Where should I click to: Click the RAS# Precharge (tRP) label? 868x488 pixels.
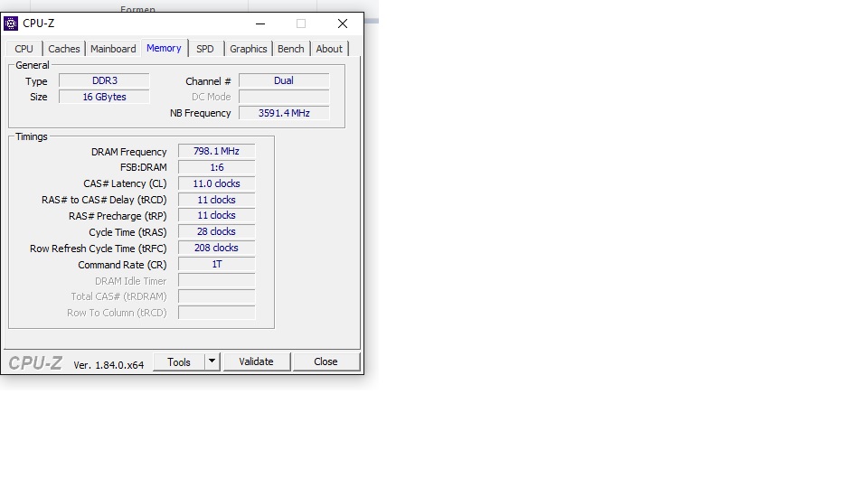[118, 216]
